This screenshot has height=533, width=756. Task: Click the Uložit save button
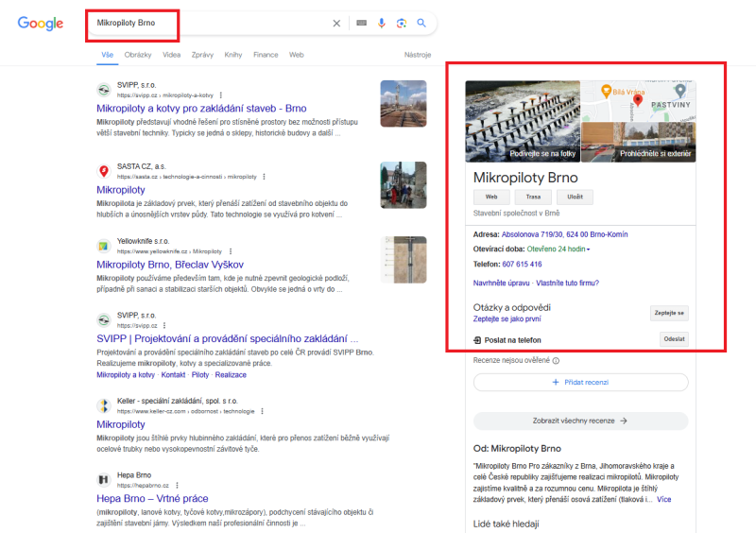(x=575, y=197)
